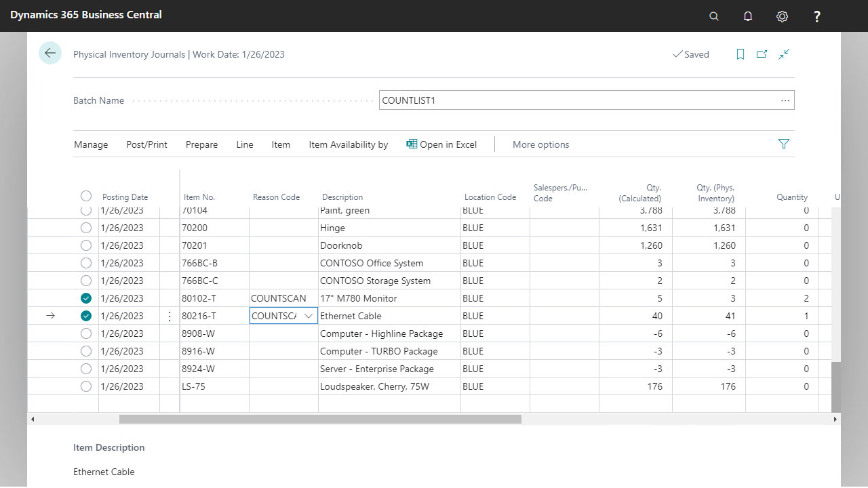Toggle the filter pane funnel icon

(784, 144)
